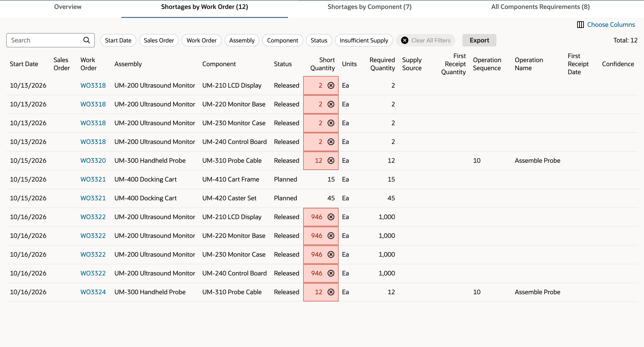Viewport: 644px width, 347px height.
Task: Click shortage icon for WO3322 UM-240 Control Board
Action: (x=331, y=273)
